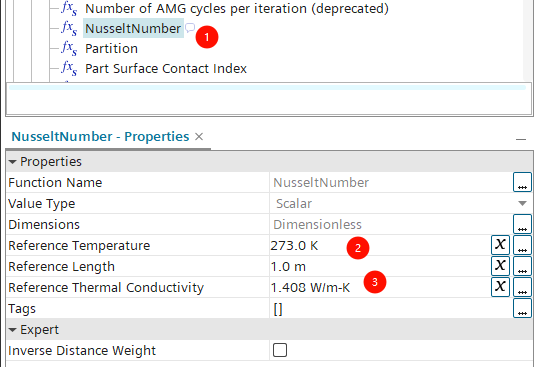Click the Dimensions value Dimensionless

point(317,225)
